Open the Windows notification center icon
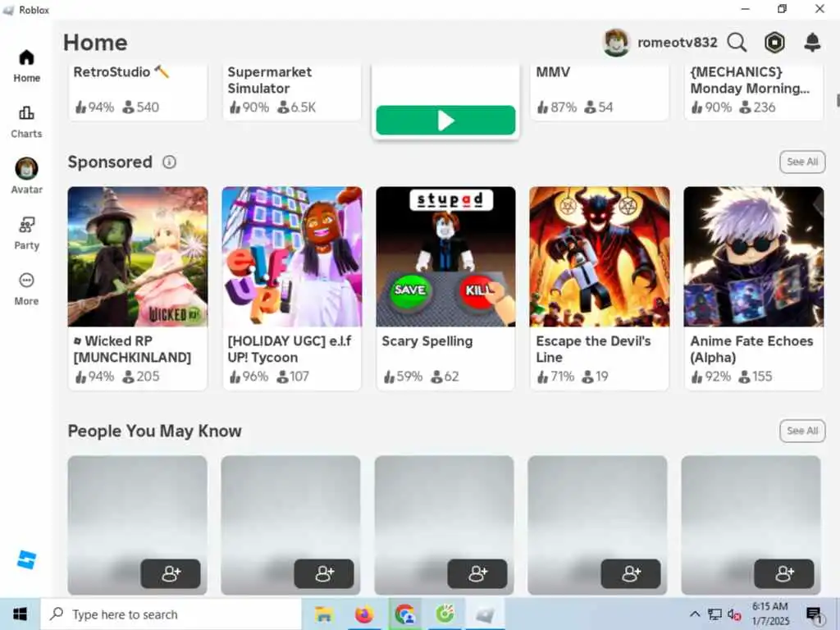The height and width of the screenshot is (630, 840). [815, 614]
